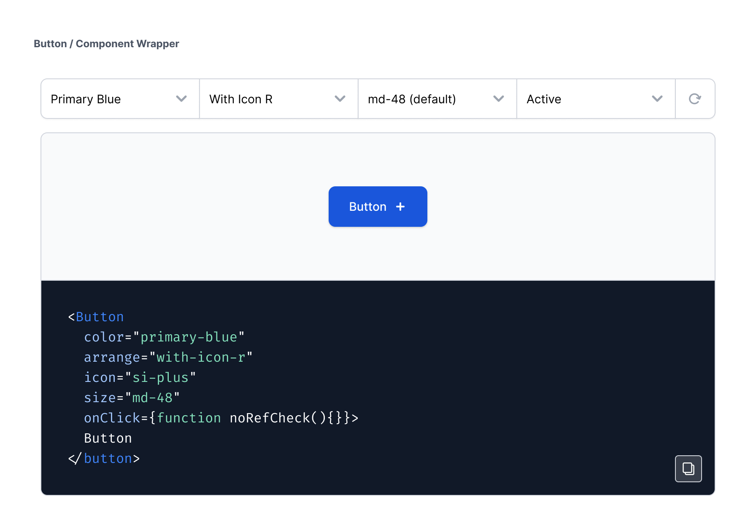Click the size="md-48" code line
Image resolution: width=756 pixels, height=532 pixels.
(132, 398)
